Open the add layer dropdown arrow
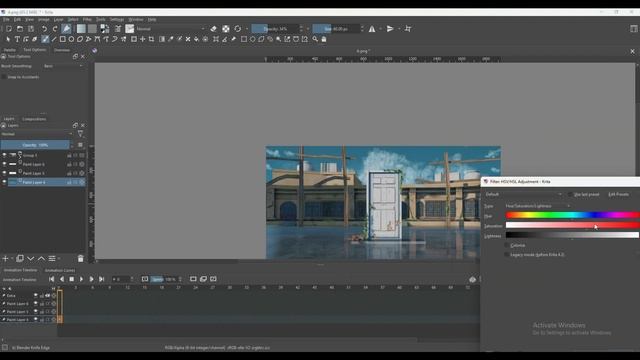The image size is (640, 360). [x=12, y=258]
